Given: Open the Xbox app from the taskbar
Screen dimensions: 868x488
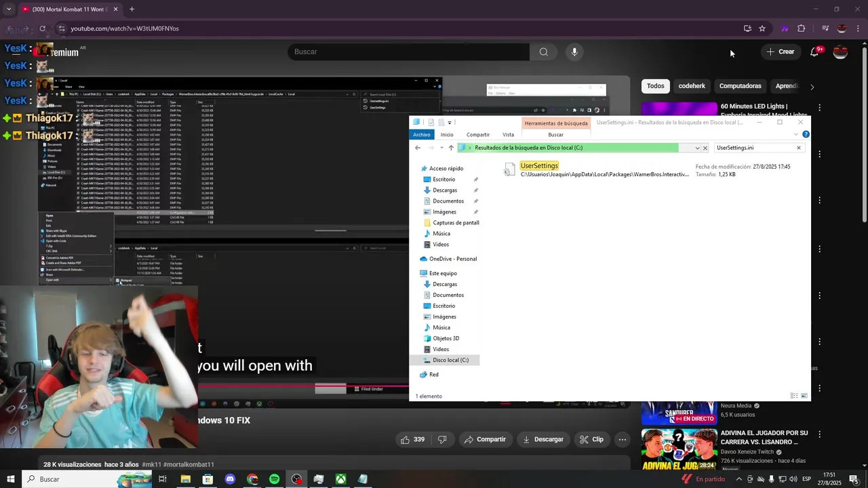Looking at the screenshot, I should [x=341, y=479].
